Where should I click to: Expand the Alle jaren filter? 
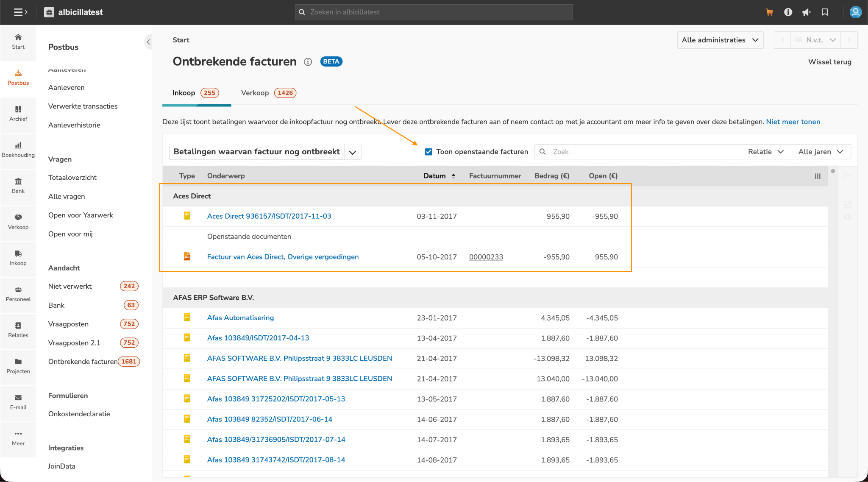[x=820, y=152]
